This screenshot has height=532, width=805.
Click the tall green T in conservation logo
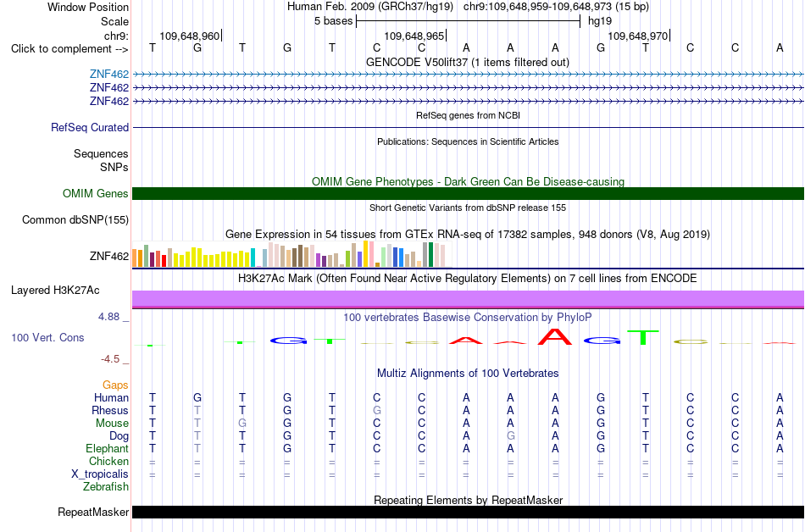coord(643,337)
